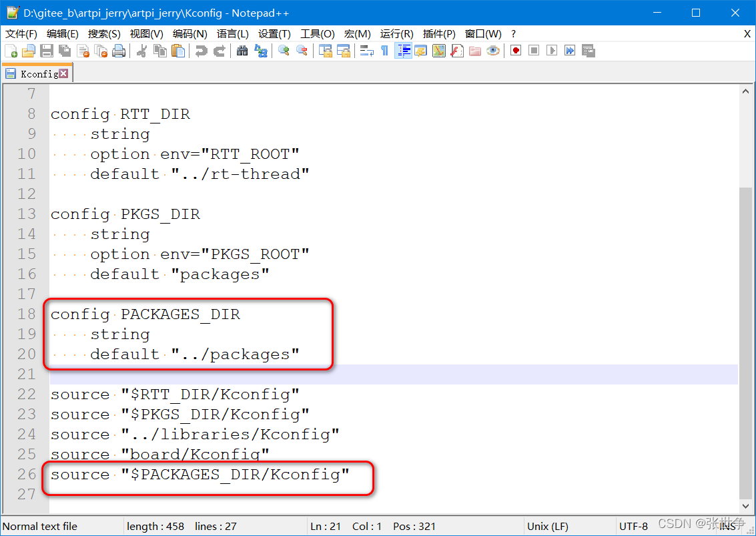756x536 pixels.
Task: Open Find with binoculars icon
Action: (242, 51)
